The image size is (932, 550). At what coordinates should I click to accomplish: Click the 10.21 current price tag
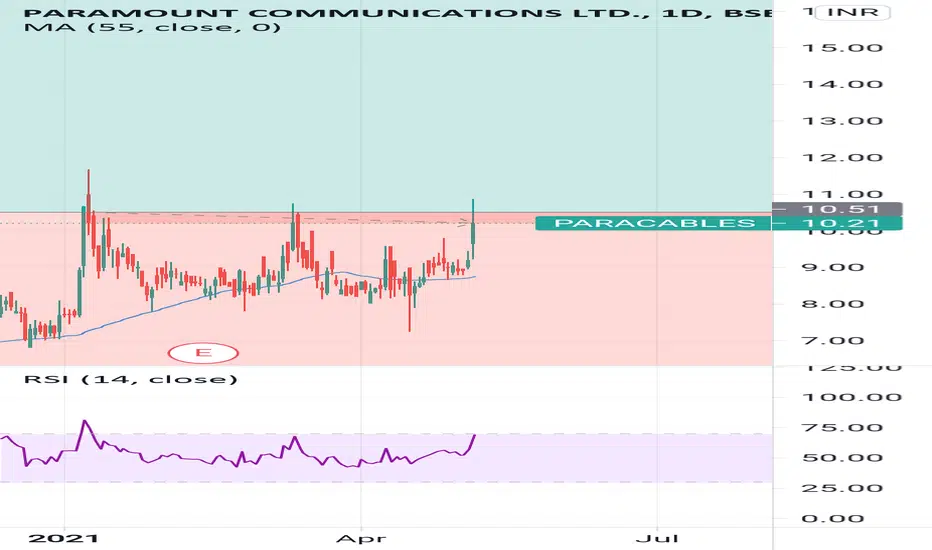pos(837,224)
